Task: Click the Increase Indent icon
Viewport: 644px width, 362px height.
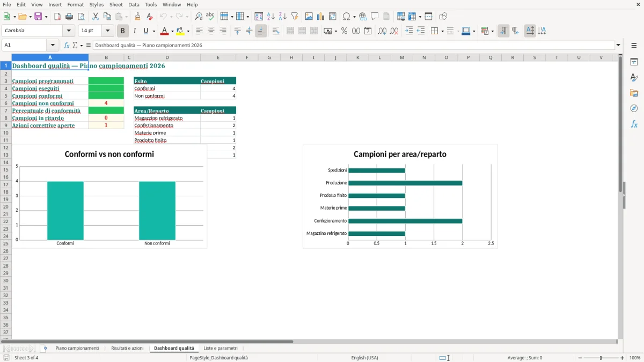Action: (409, 31)
